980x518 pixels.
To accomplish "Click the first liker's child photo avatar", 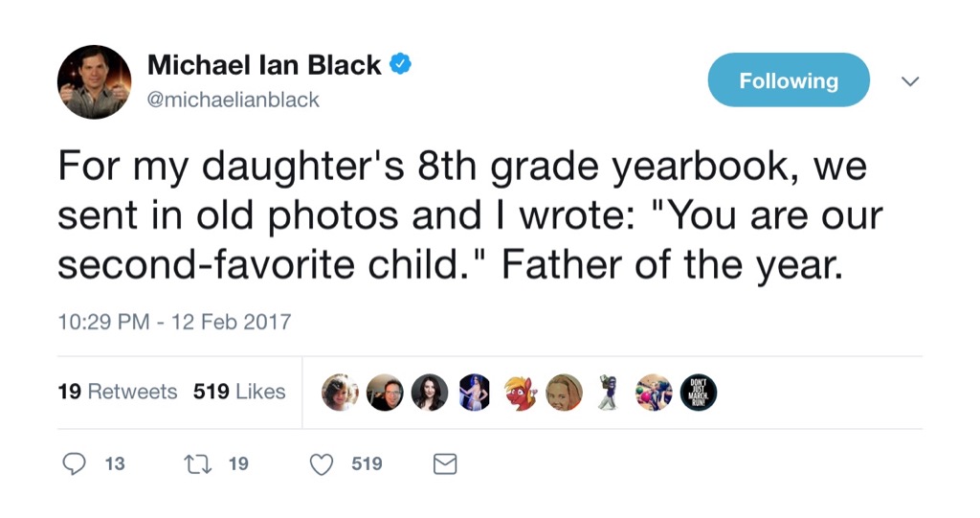I will pos(340,393).
